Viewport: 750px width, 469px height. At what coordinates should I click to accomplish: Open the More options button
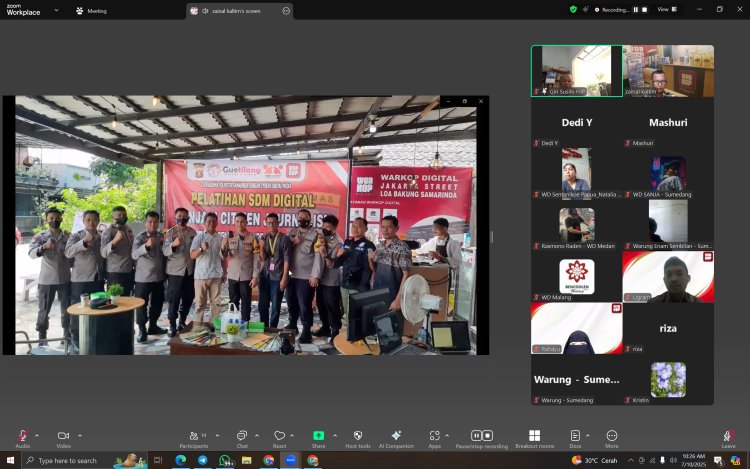611,437
